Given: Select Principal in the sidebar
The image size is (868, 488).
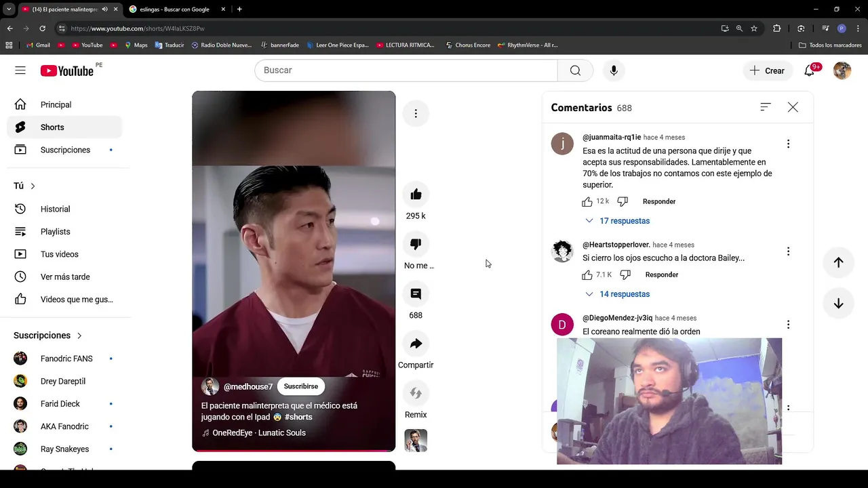Looking at the screenshot, I should (64, 104).
